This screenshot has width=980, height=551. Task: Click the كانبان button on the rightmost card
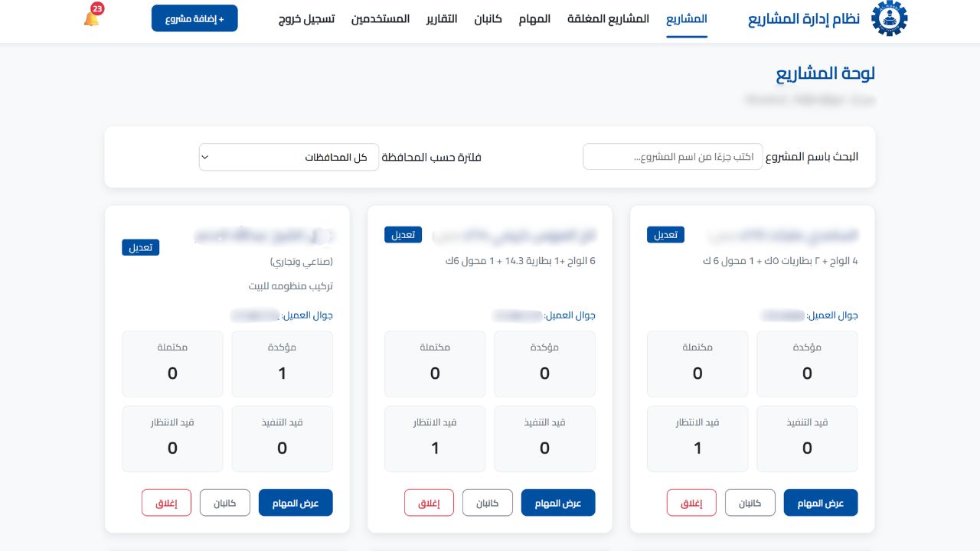[x=750, y=502]
